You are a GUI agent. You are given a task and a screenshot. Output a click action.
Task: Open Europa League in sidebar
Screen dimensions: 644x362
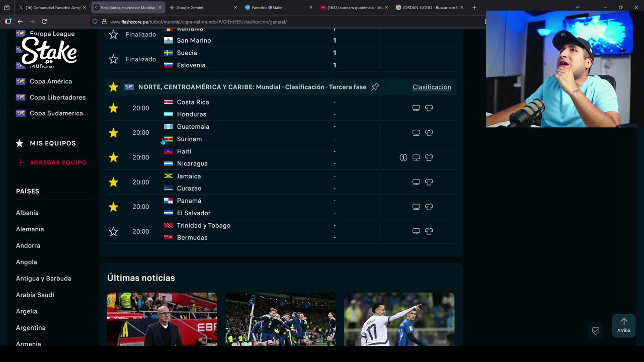52,34
